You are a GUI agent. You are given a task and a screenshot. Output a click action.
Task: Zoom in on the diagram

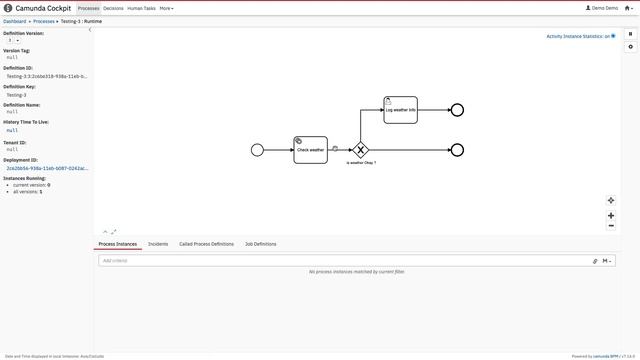click(x=611, y=216)
